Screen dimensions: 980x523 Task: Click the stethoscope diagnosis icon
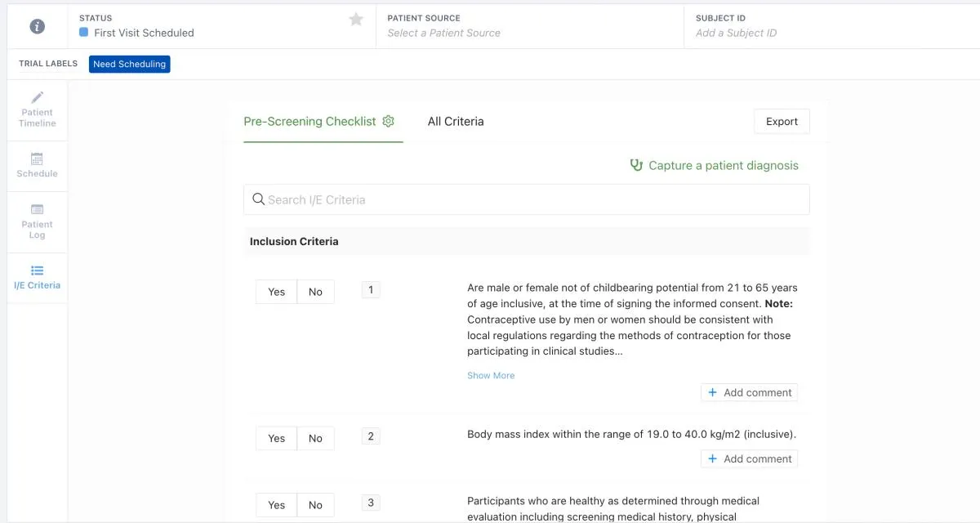tap(636, 165)
